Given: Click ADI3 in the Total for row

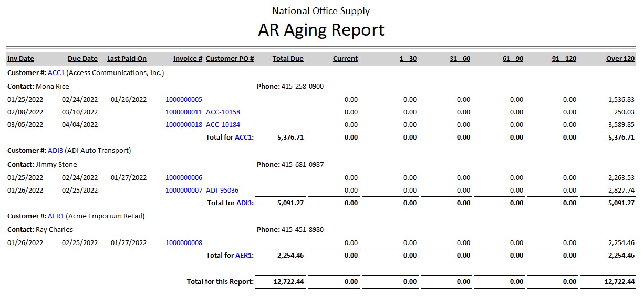Looking at the screenshot, I should (x=244, y=203).
